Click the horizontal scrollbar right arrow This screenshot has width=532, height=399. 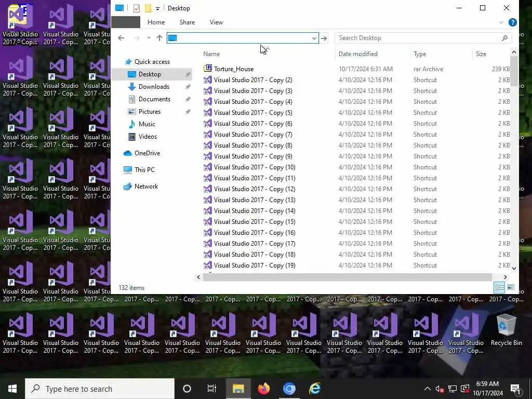[x=505, y=277]
